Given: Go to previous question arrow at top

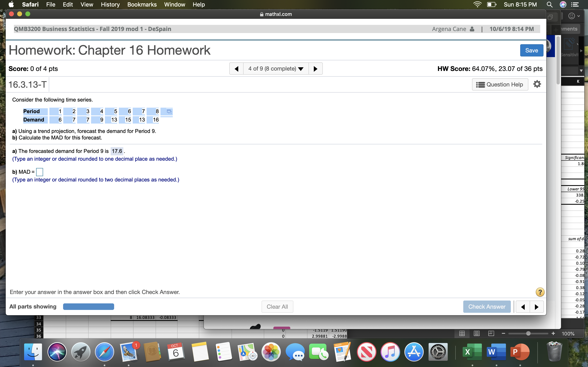Looking at the screenshot, I should pos(236,69).
